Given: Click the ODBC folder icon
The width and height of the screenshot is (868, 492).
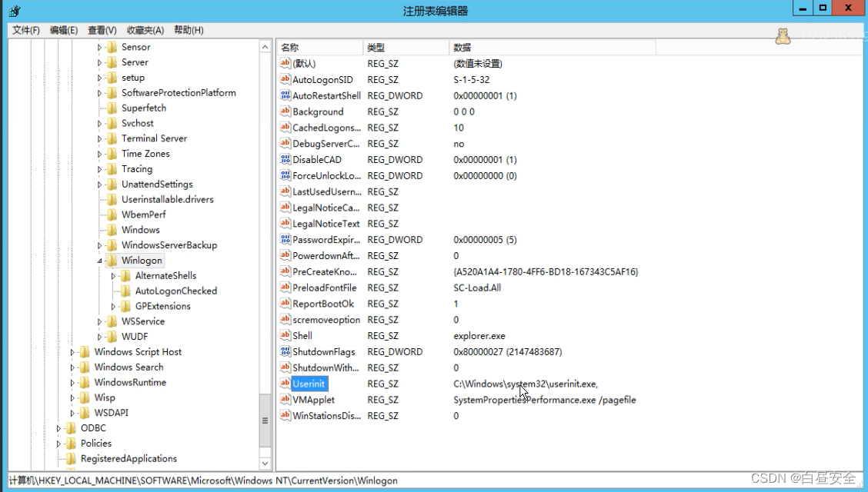Looking at the screenshot, I should (71, 428).
